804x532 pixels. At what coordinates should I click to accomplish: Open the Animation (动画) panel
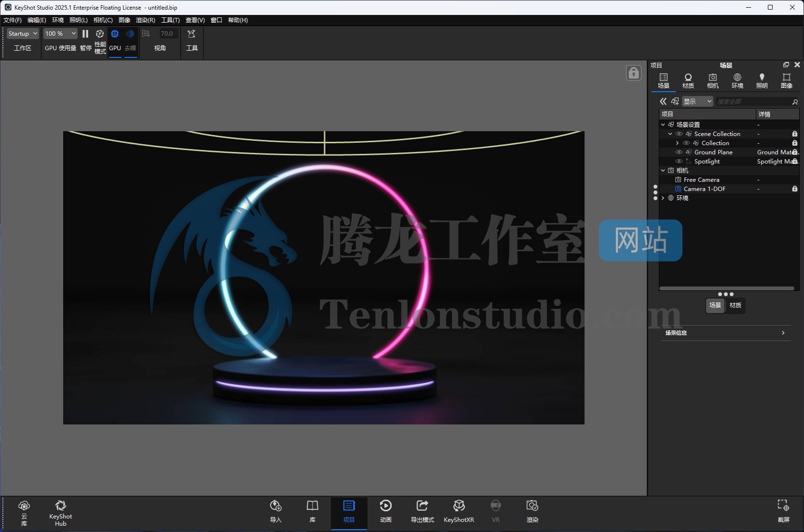point(386,511)
